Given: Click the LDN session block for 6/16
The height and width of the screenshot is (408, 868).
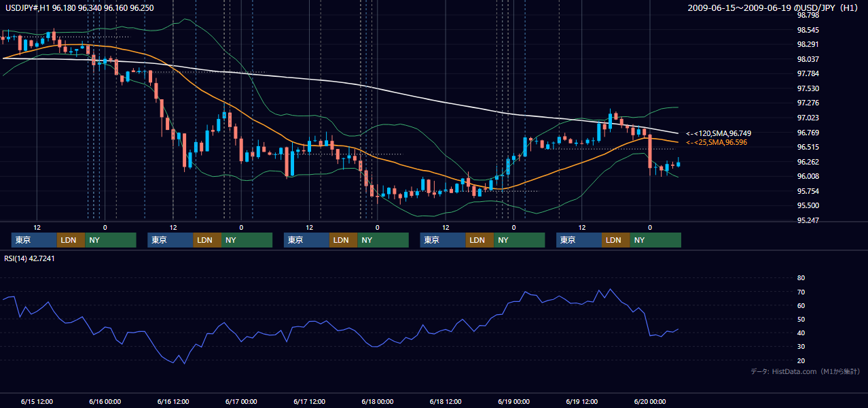Looking at the screenshot, I should 206,240.
